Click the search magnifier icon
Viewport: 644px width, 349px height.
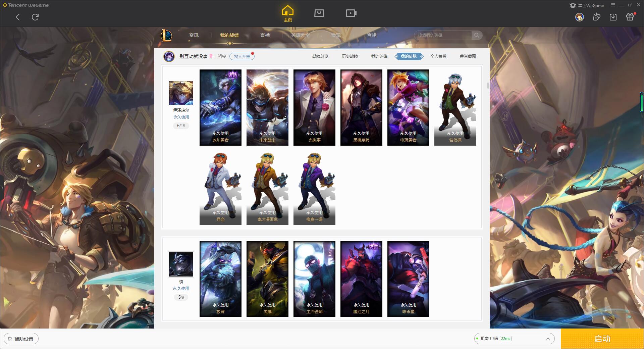477,35
